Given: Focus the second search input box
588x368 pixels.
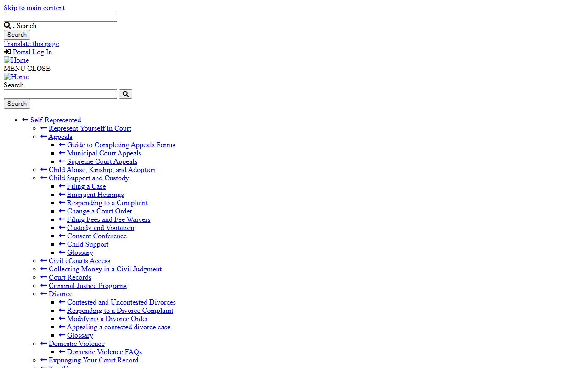Looking at the screenshot, I should [60, 94].
